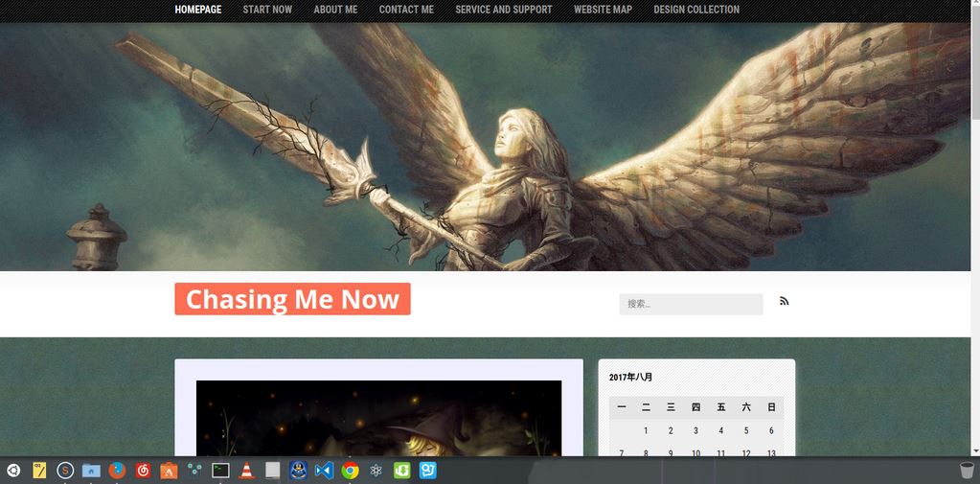Open the Trash in the dock

point(966,470)
